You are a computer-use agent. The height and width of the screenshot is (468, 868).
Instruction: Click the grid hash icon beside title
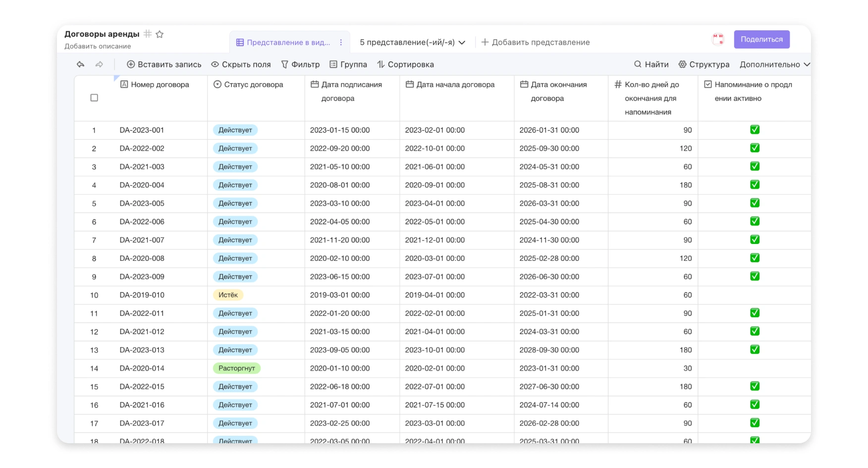point(148,34)
